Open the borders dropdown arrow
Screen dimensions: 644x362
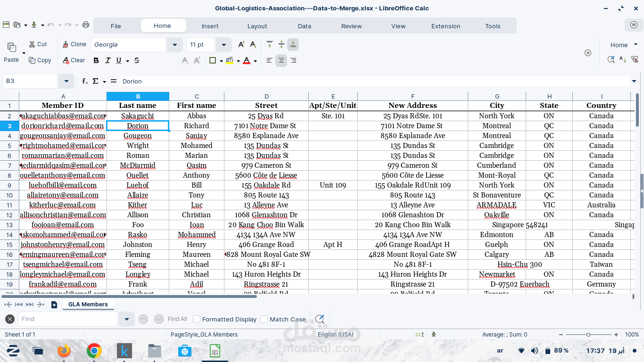(x=221, y=61)
